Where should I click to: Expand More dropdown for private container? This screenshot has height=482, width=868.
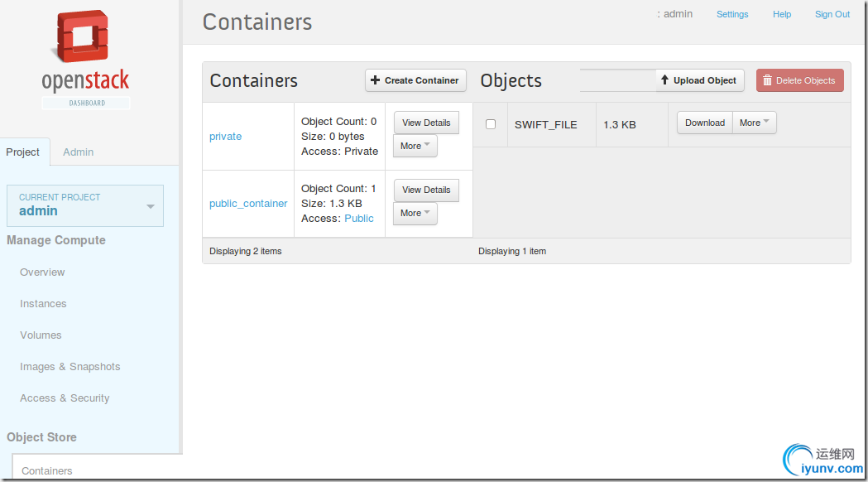[415, 146]
